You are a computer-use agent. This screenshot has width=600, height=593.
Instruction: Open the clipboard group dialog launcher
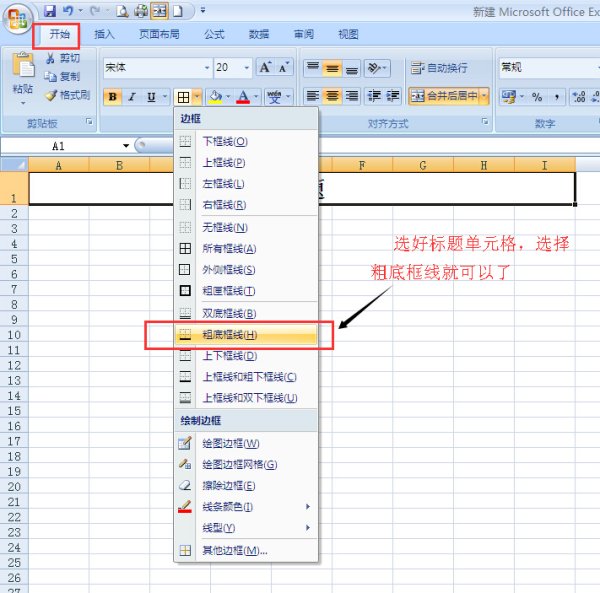(89, 122)
